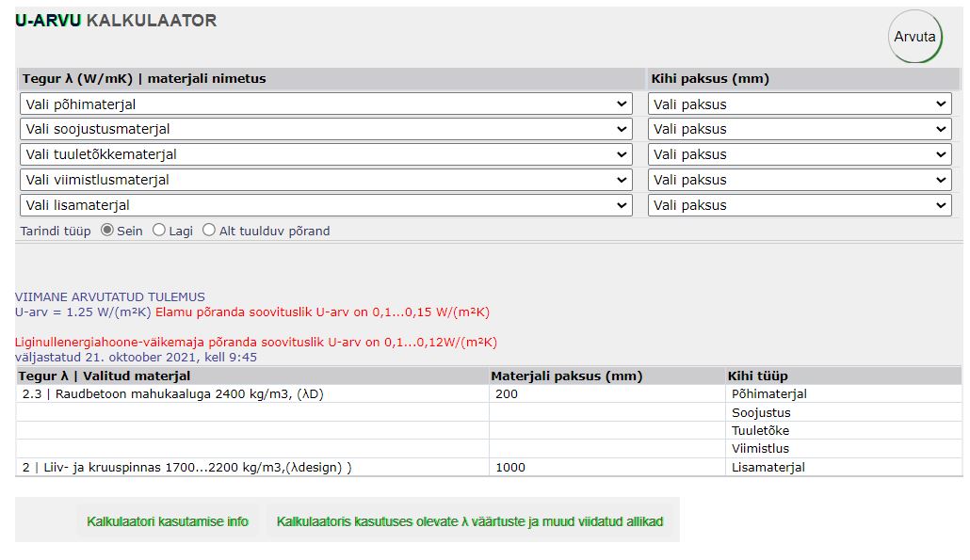Click the 1000 thickness cell in results
Viewport: 970px width, 560px height.
tap(510, 467)
